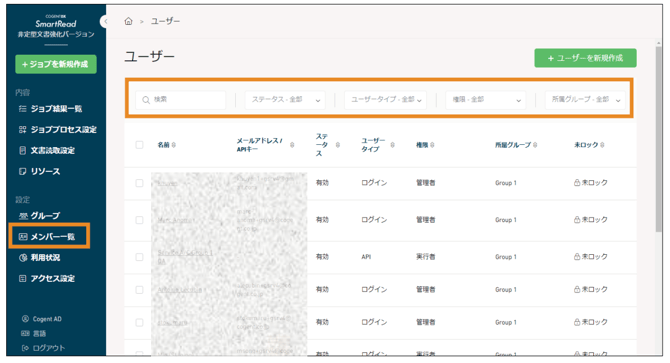Click lock icon in first user row
The image size is (670, 363).
(x=577, y=182)
